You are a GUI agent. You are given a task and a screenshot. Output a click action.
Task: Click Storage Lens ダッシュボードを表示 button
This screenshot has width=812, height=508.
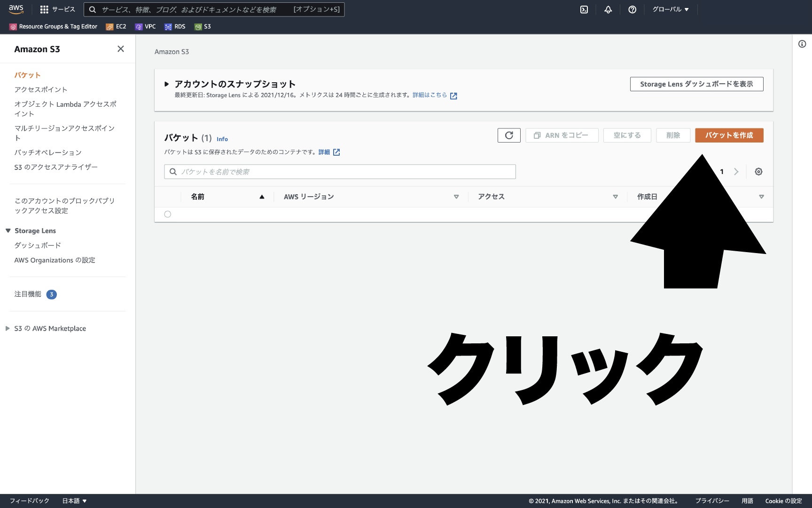pyautogui.click(x=697, y=84)
